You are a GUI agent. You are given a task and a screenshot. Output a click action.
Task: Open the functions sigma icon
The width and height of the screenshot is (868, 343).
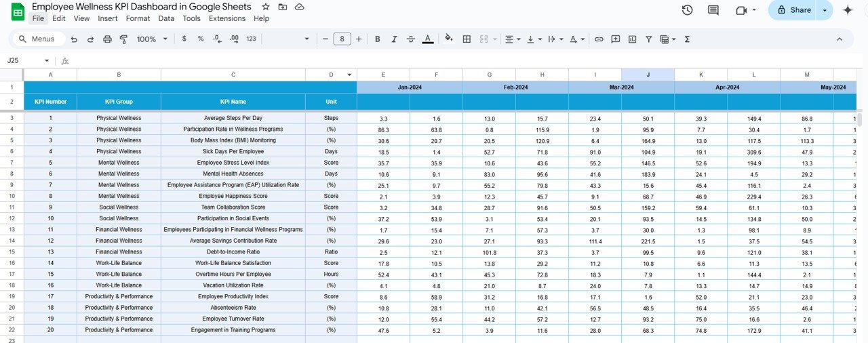point(687,39)
